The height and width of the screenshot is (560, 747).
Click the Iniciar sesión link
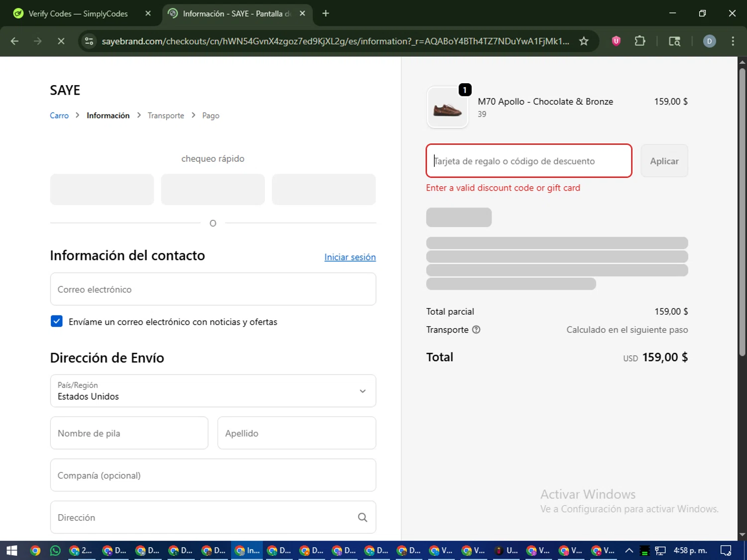(x=350, y=257)
